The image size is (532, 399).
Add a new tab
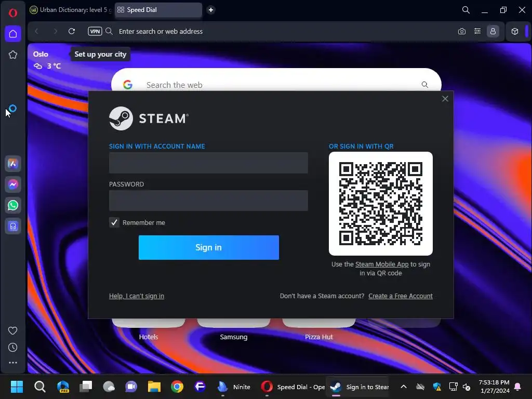[x=211, y=10]
